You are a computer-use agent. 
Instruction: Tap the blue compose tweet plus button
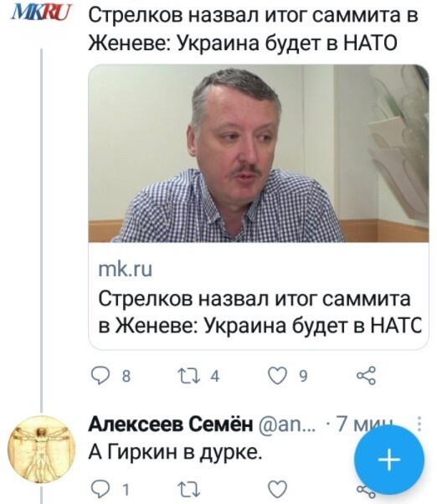click(x=389, y=460)
